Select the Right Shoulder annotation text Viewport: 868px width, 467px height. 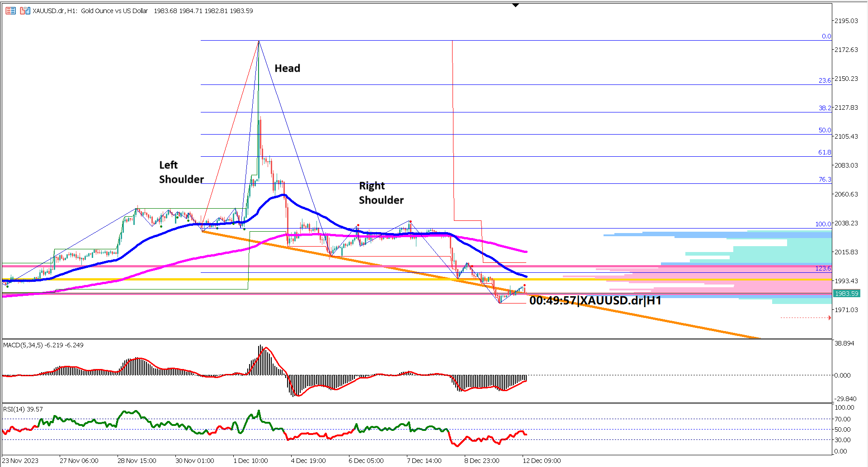pos(381,192)
